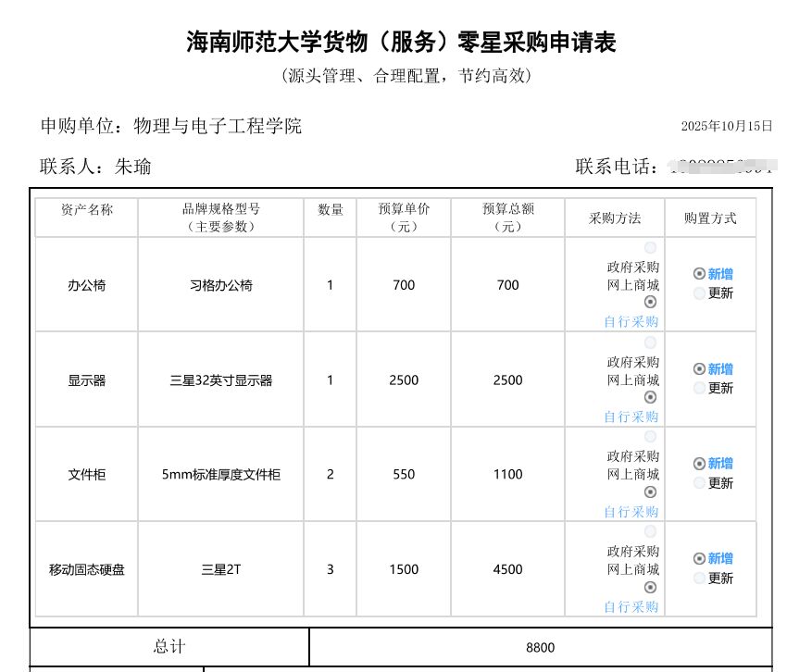Click the total amount 8800 cell
787x672 pixels.
[540, 647]
